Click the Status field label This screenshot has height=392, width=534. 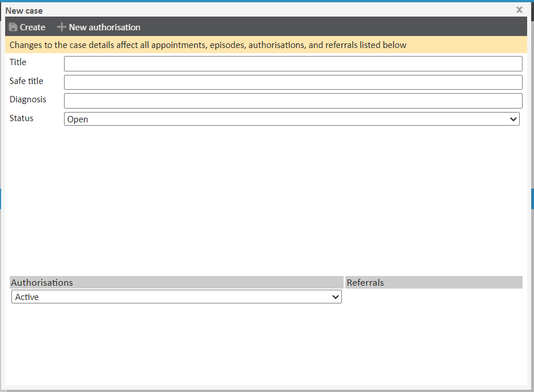(22, 118)
